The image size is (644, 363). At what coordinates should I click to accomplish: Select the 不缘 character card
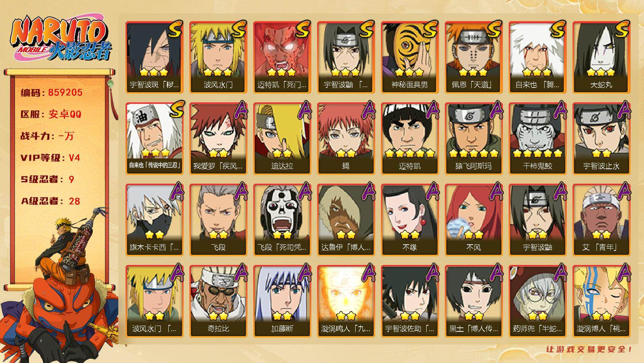click(410, 220)
